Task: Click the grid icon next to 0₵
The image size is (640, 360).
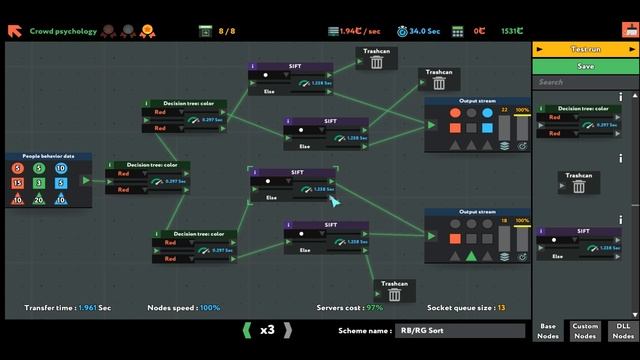Action: tap(458, 31)
